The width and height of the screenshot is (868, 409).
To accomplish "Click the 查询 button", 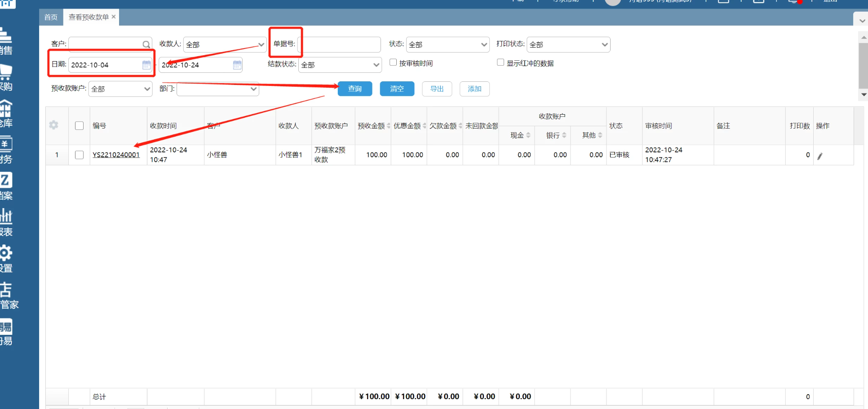I will pos(354,89).
